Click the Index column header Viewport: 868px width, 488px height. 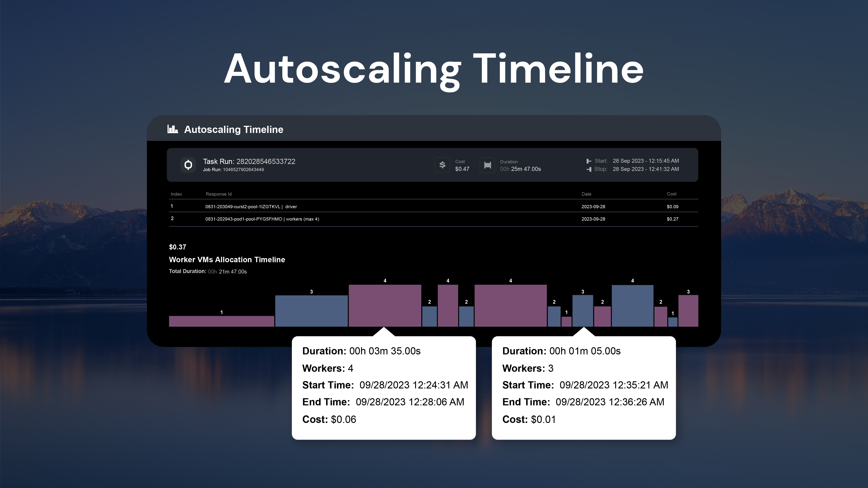(176, 194)
